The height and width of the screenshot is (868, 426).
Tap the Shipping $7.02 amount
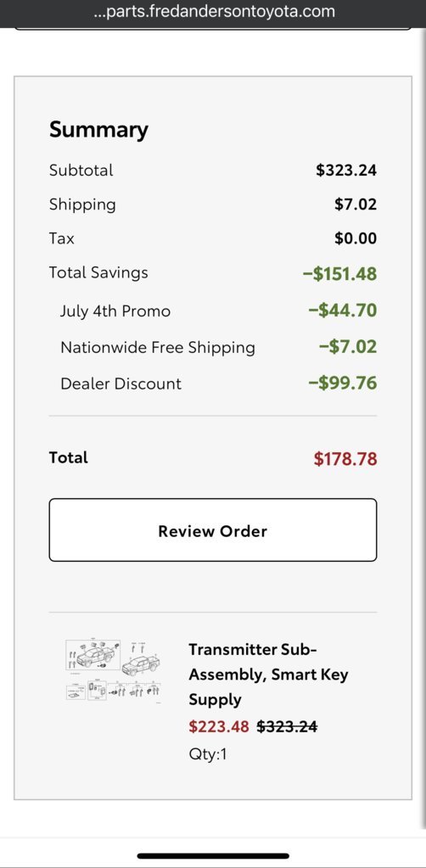(356, 204)
